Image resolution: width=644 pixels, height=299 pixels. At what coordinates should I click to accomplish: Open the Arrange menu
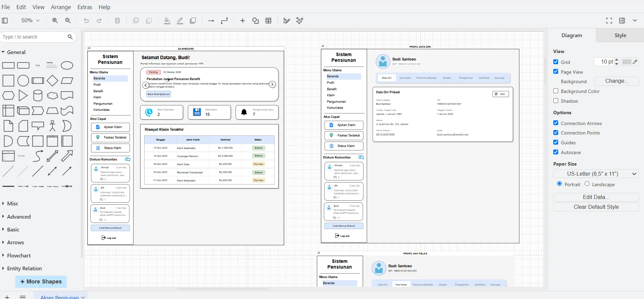point(61,7)
